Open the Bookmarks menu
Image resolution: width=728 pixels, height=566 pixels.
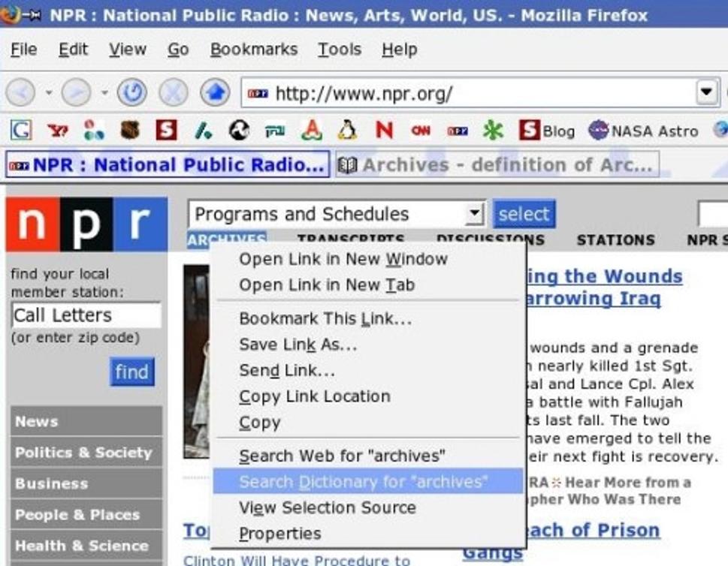(254, 50)
